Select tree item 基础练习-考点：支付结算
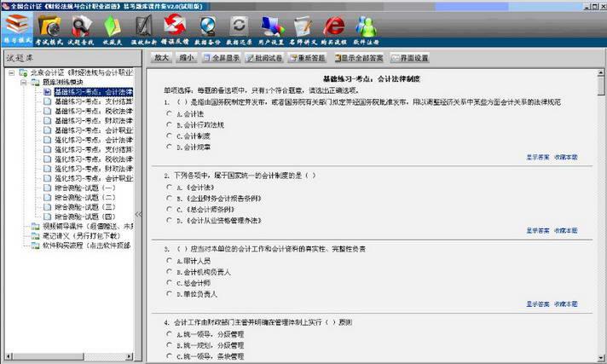This screenshot has width=607, height=364. point(93,101)
